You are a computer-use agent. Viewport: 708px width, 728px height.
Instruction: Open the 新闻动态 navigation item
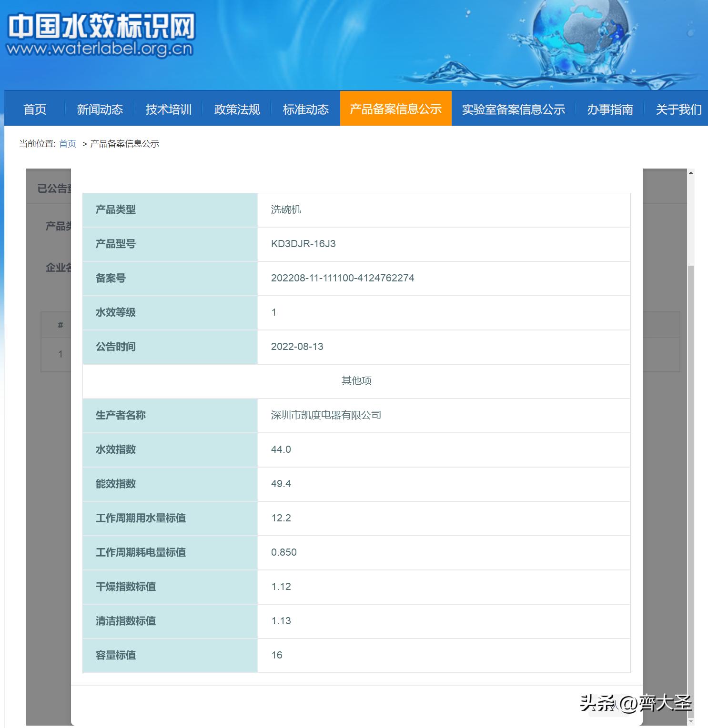[100, 110]
